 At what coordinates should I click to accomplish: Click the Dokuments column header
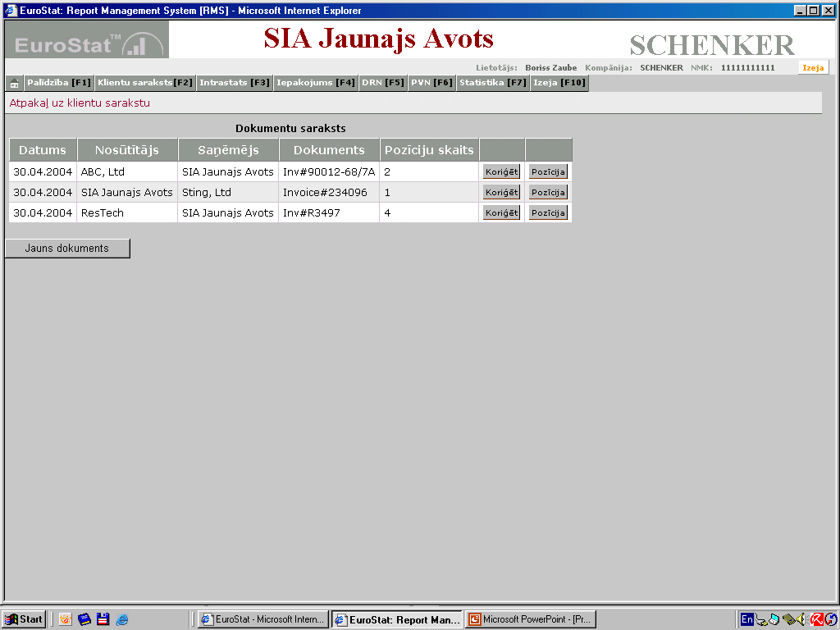coord(329,150)
